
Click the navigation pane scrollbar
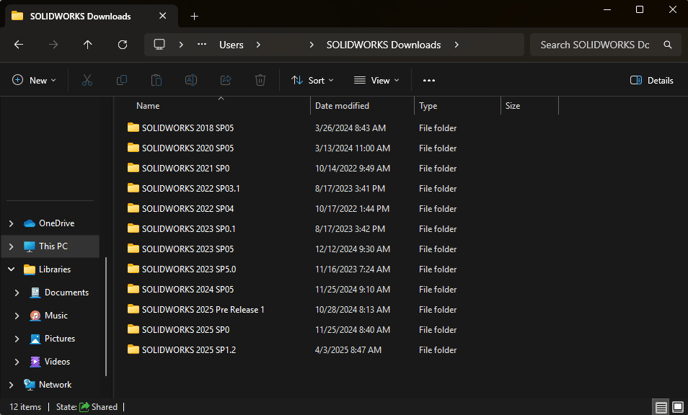coord(106,317)
